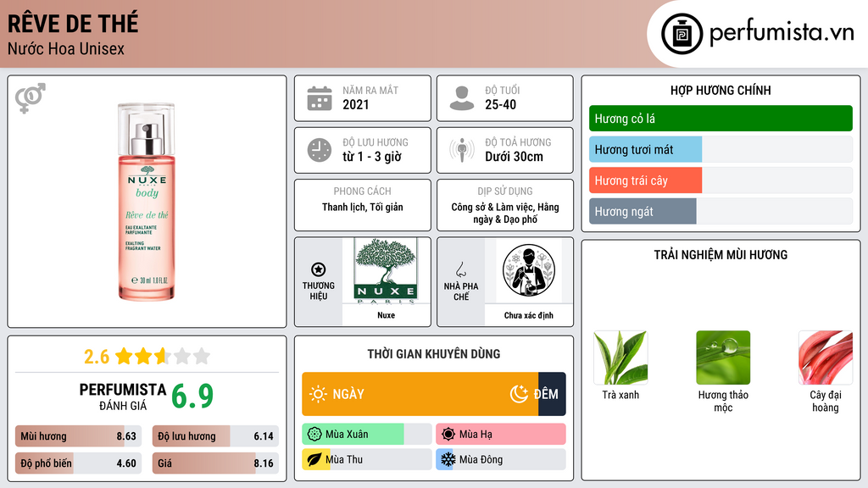Image resolution: width=868 pixels, height=488 pixels.
Task: Click the launch year value 2021
Action: click(356, 104)
